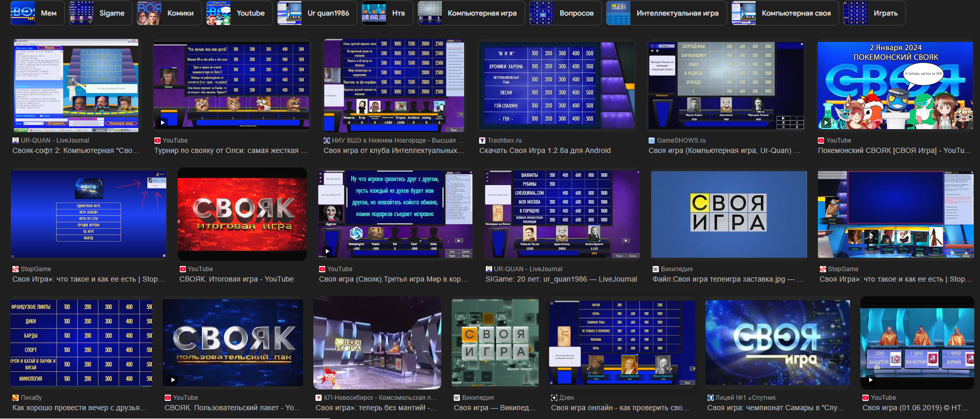Click "Как хорошо провести вечер с друзья" link
This screenshot has height=419, width=980.
(79, 408)
